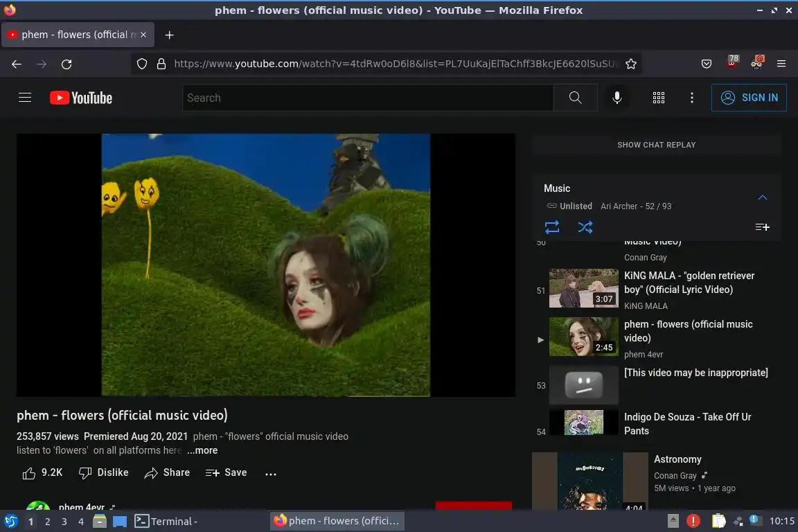798x532 pixels.
Task: Open tracking protection shield icon
Action: point(142,64)
